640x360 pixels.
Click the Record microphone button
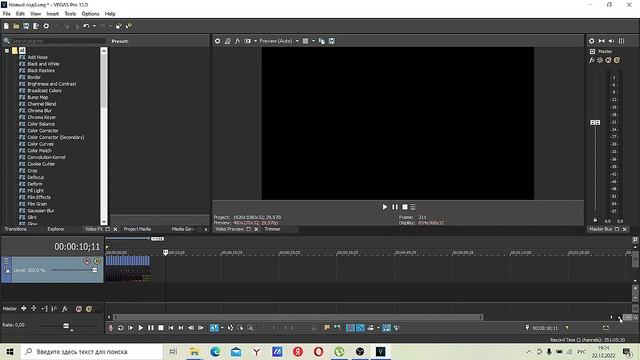pos(111,328)
